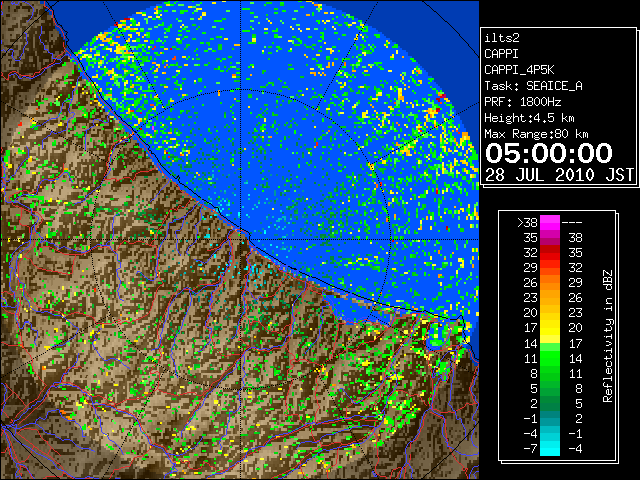This screenshot has height=480, width=640.
Task: Click the '28 JUL 2010 JST' date
Action: pos(559,175)
